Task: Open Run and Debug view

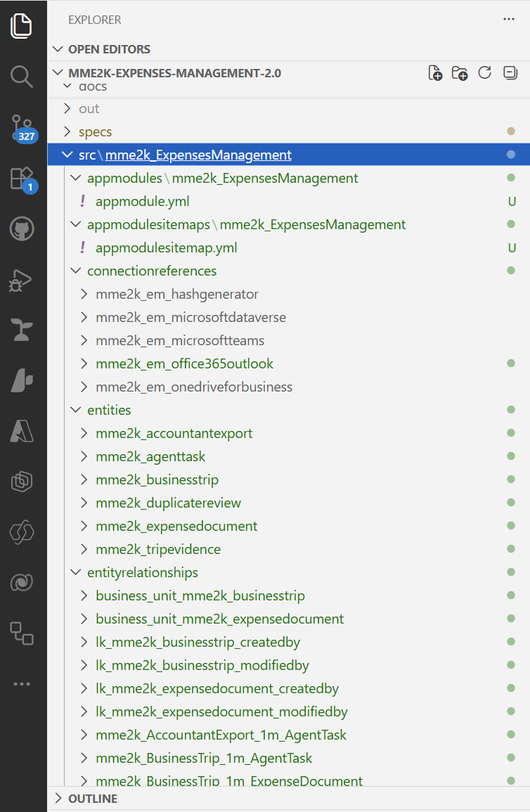Action: pos(22,281)
